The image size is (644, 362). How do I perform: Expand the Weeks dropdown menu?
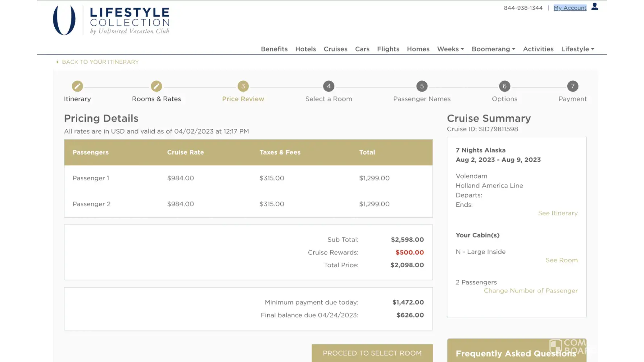[451, 49]
